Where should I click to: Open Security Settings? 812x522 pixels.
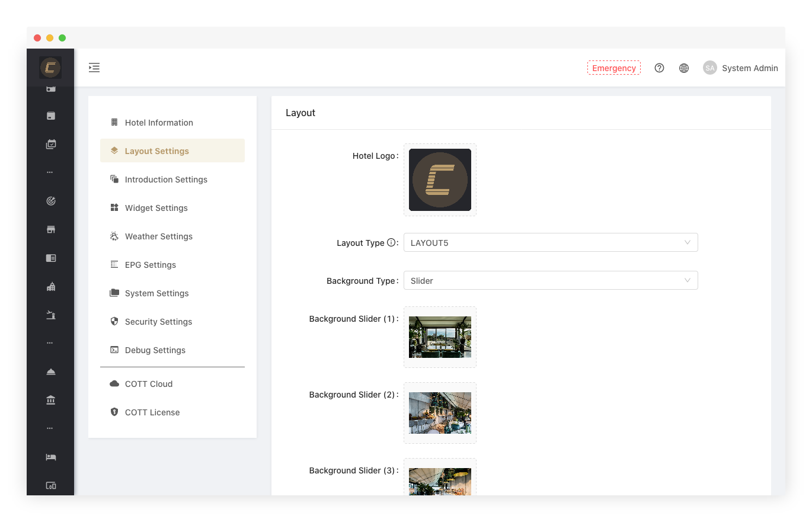[x=172, y=321]
